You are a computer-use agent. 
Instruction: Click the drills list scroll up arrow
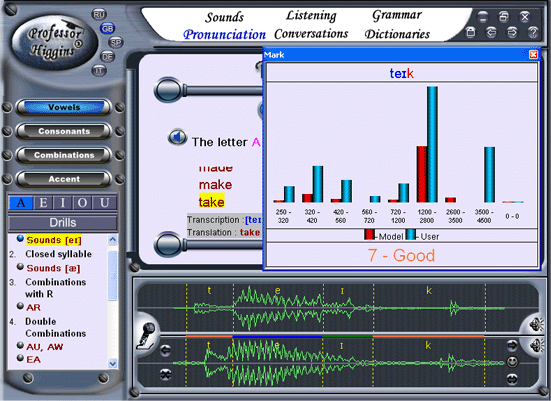tap(112, 240)
